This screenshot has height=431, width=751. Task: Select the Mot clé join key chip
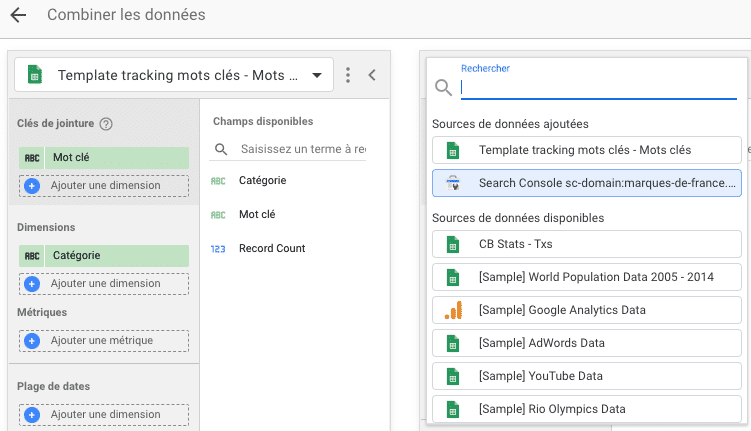[104, 157]
